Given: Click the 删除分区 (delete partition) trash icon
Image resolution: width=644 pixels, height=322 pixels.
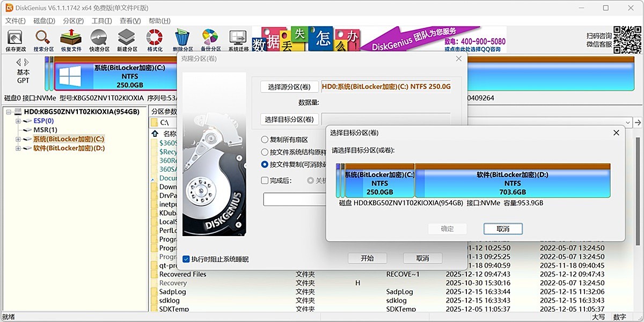Looking at the screenshot, I should pos(181,38).
